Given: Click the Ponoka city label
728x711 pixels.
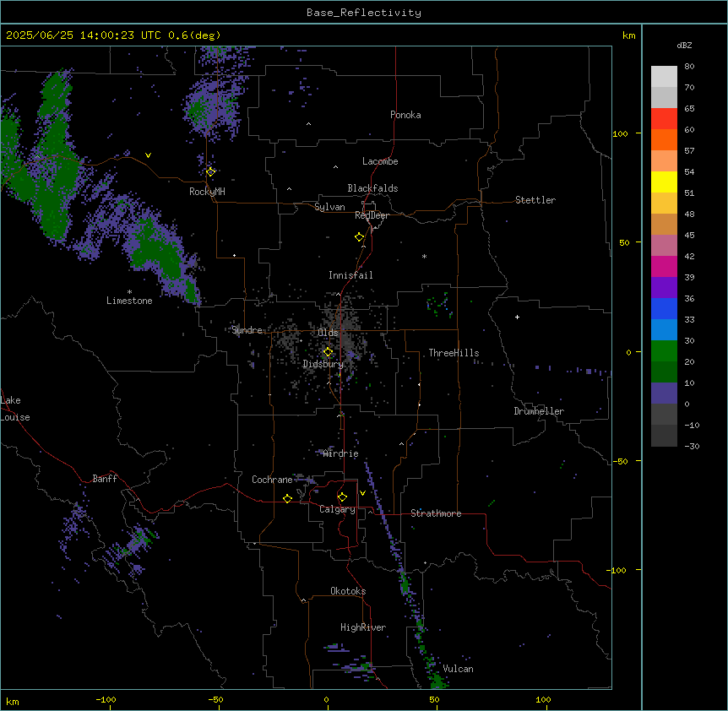Looking at the screenshot, I should point(405,115).
